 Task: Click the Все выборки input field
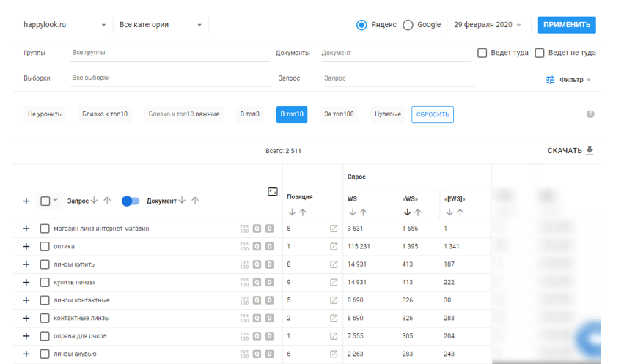[171, 78]
